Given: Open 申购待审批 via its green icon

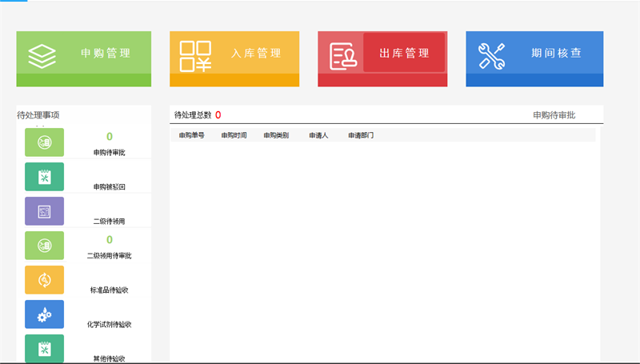Looking at the screenshot, I should [x=44, y=142].
